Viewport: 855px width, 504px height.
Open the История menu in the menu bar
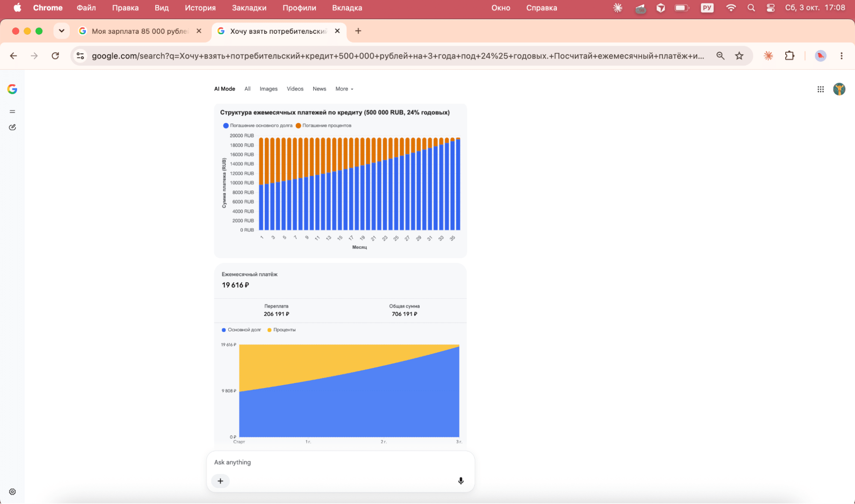coord(200,8)
